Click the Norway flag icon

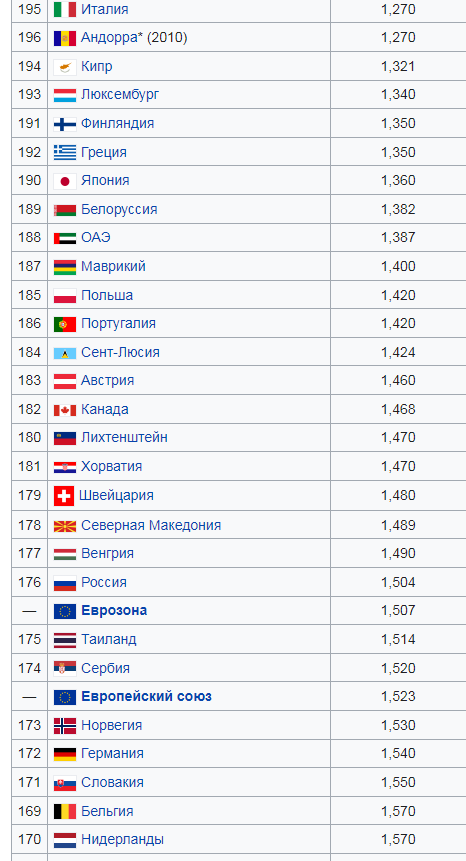pos(65,726)
